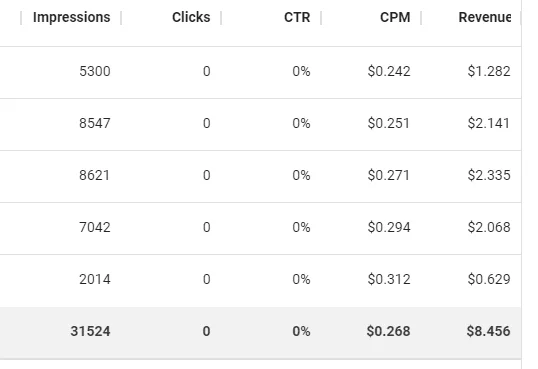Sort by the CTR column header
The height and width of the screenshot is (369, 538).
point(297,17)
